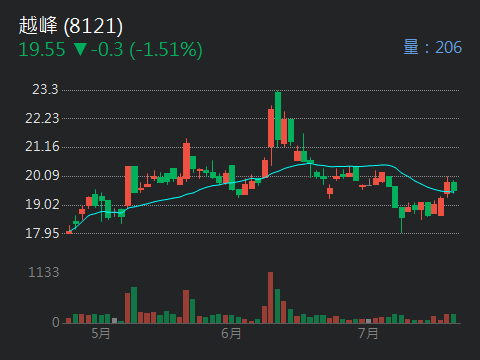Click the tallest red volume bar in June
Screen dimensions: 480x360
click(270, 297)
